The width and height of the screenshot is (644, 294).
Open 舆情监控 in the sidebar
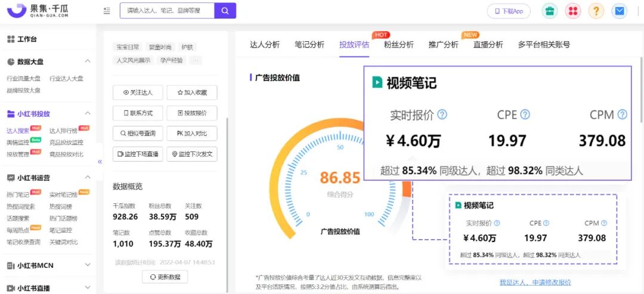pyautogui.click(x=18, y=143)
